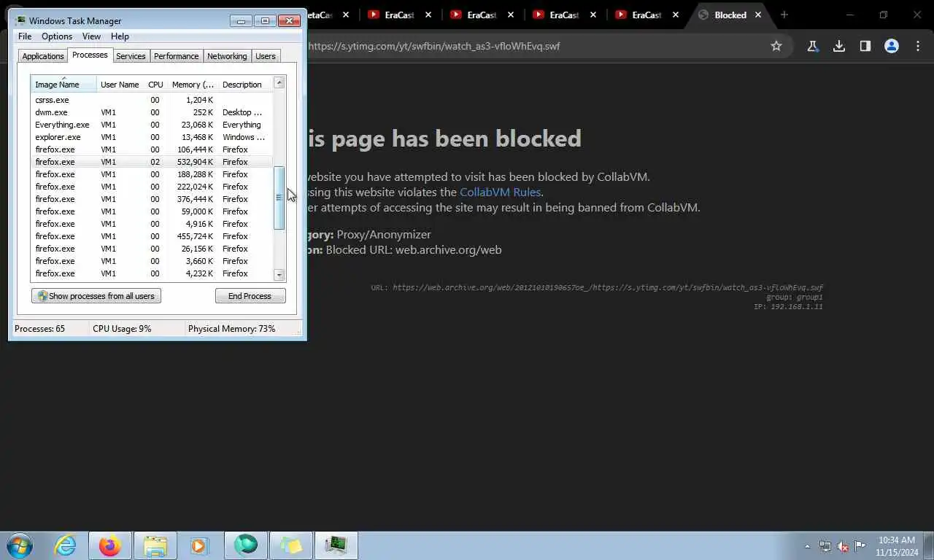Select firefox.exe row using 4,232 K

[x=152, y=273]
